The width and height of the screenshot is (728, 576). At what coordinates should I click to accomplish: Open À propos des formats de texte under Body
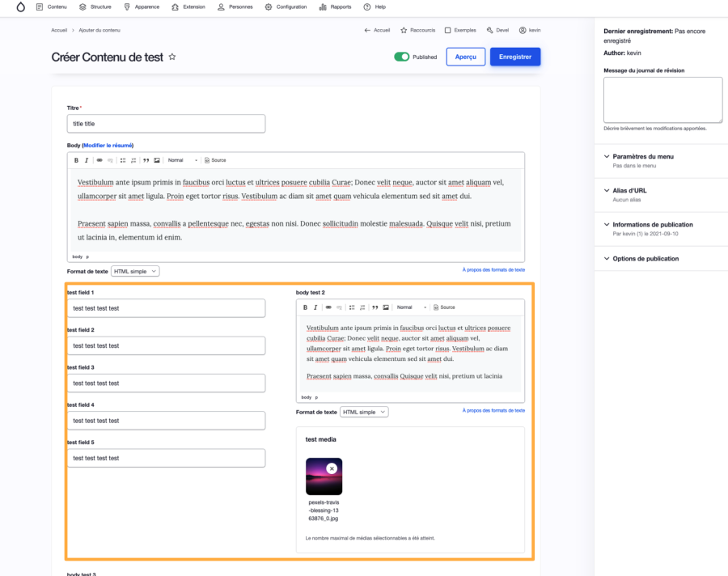(x=493, y=269)
